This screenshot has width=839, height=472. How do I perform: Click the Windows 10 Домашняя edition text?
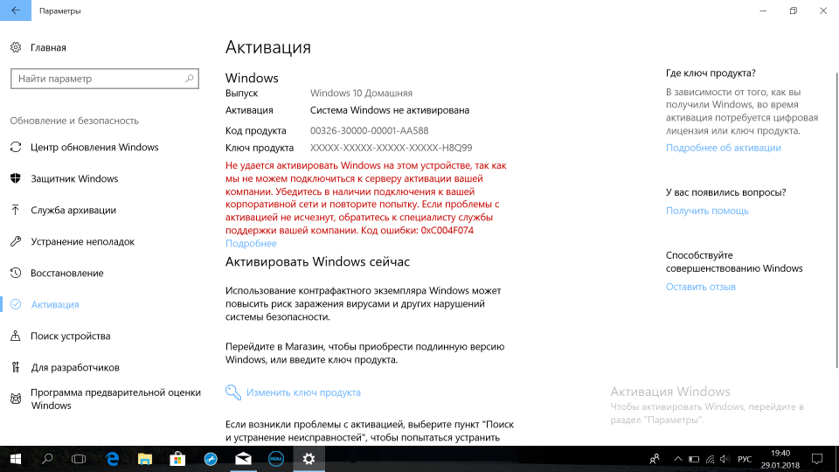[361, 93]
